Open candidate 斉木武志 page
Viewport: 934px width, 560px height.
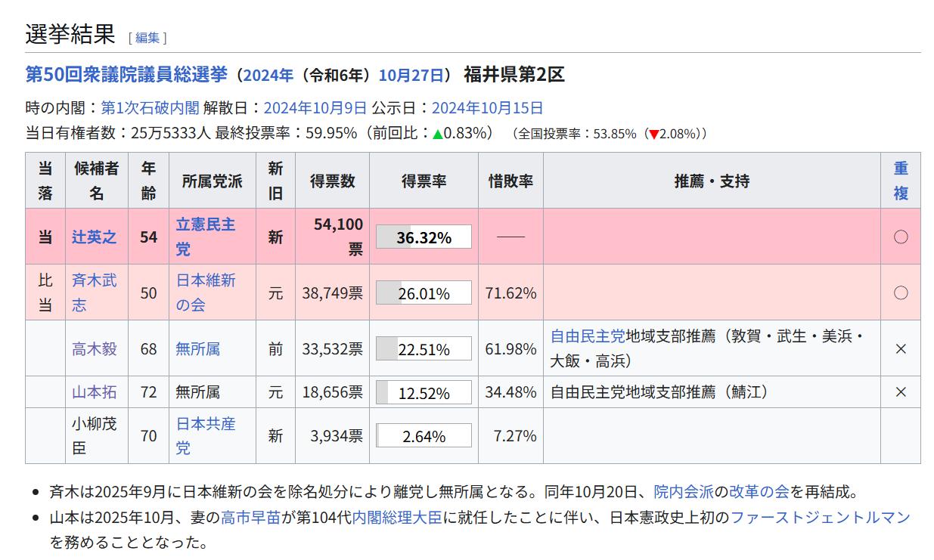95,292
